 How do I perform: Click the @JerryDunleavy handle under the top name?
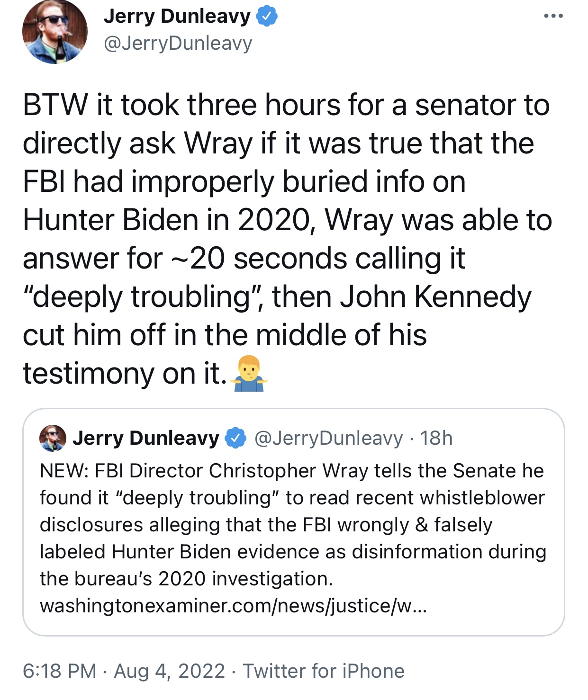click(x=178, y=44)
